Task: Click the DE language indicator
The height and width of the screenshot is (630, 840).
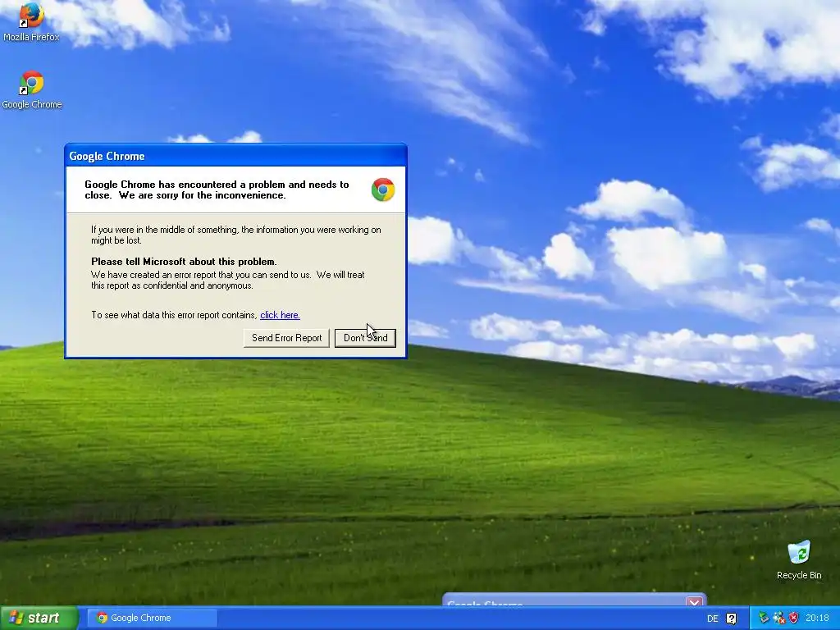Action: 712,619
